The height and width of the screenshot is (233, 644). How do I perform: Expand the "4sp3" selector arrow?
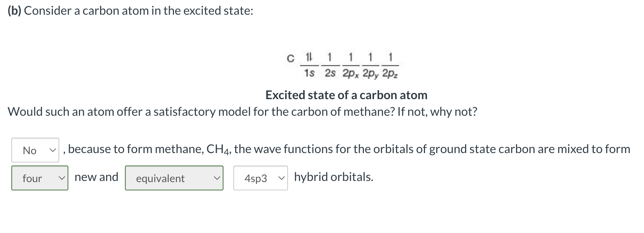point(281,178)
